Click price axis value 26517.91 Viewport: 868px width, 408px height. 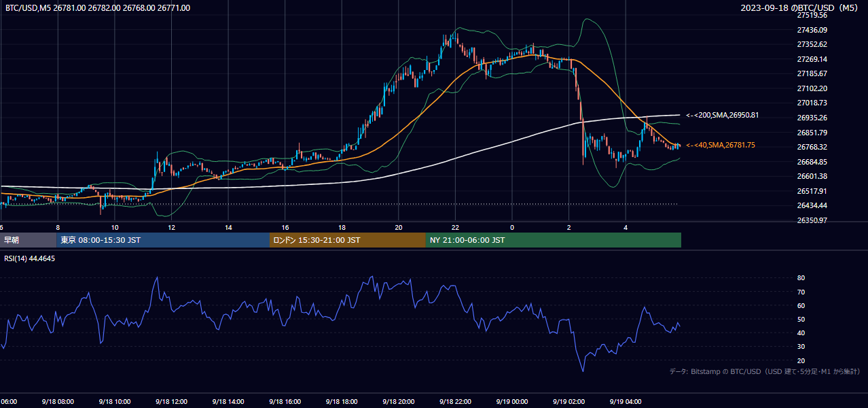812,191
